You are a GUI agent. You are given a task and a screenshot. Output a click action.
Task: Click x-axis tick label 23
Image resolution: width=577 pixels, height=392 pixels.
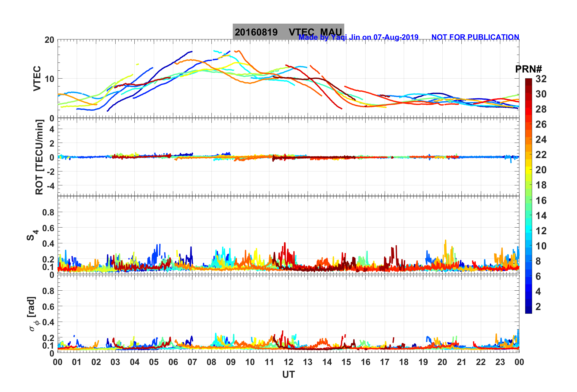coord(500,362)
